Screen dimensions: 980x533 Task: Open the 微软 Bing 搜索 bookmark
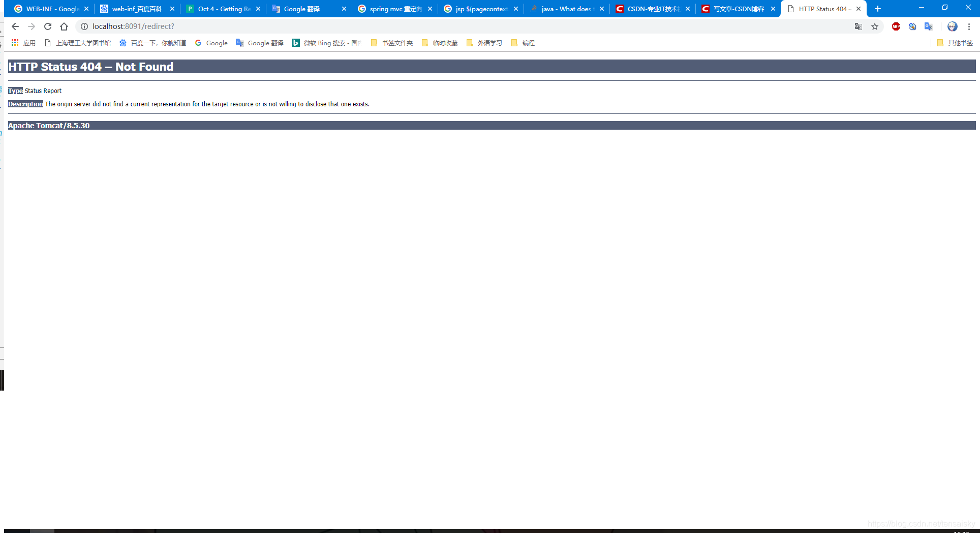coord(326,43)
